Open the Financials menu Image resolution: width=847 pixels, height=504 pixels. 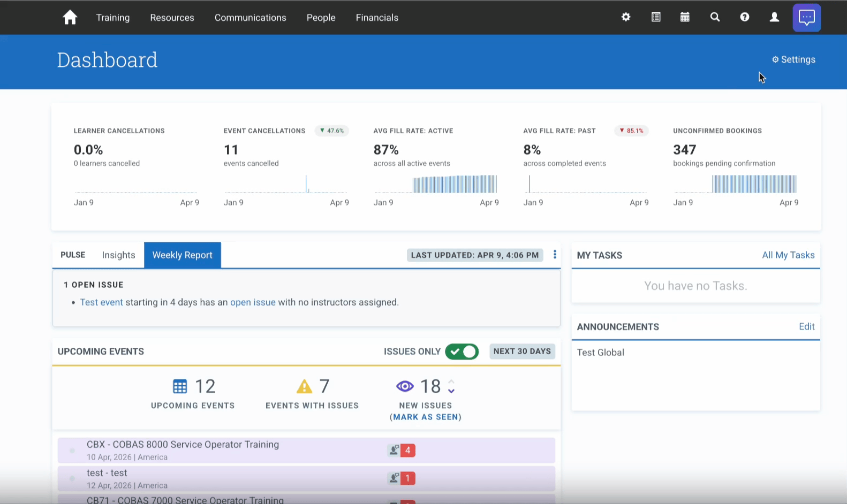click(377, 18)
